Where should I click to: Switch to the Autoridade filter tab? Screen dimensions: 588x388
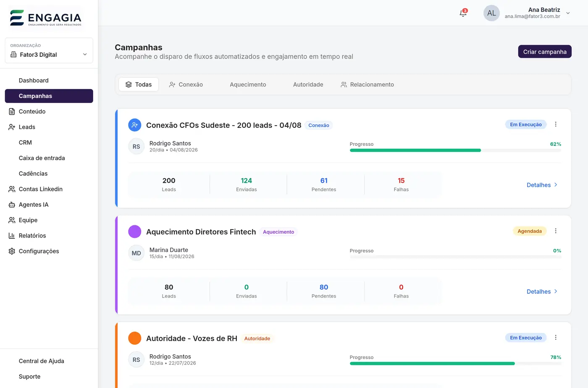[x=308, y=84]
